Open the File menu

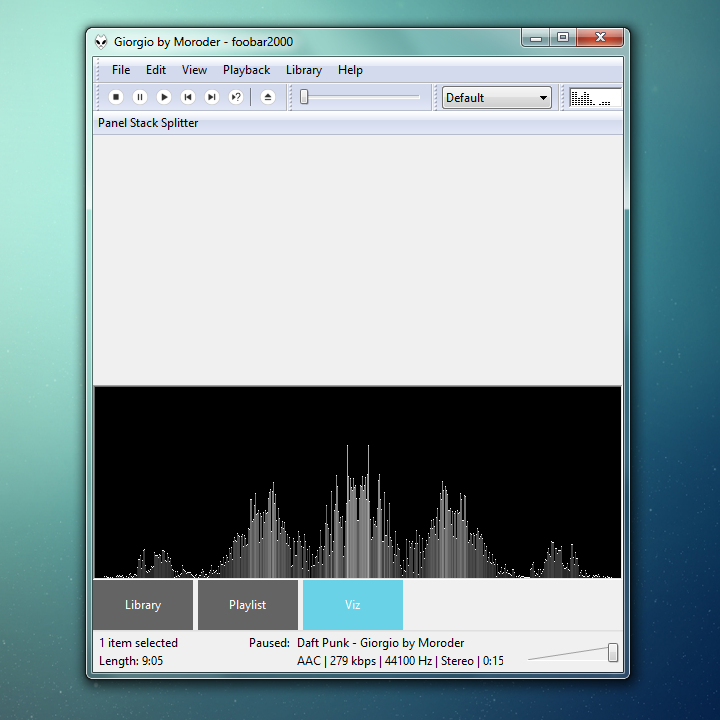point(121,70)
